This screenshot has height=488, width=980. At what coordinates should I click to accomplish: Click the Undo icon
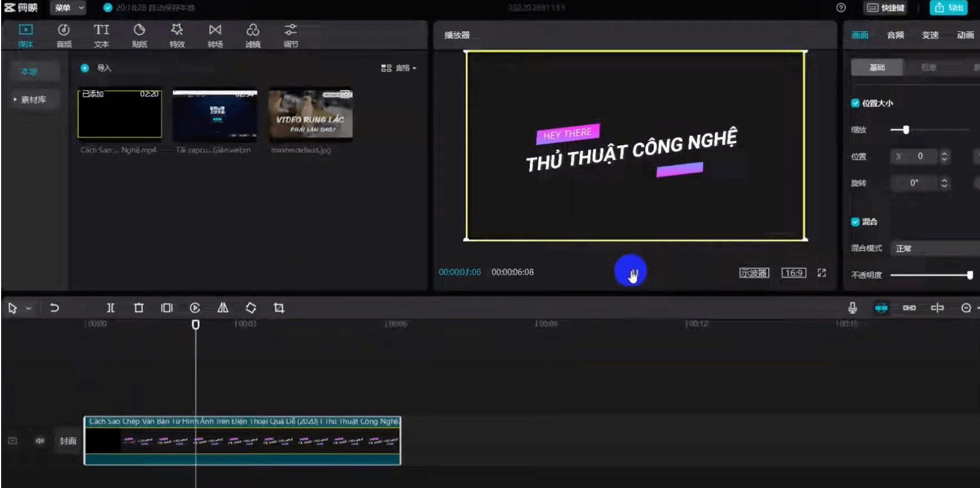point(54,307)
